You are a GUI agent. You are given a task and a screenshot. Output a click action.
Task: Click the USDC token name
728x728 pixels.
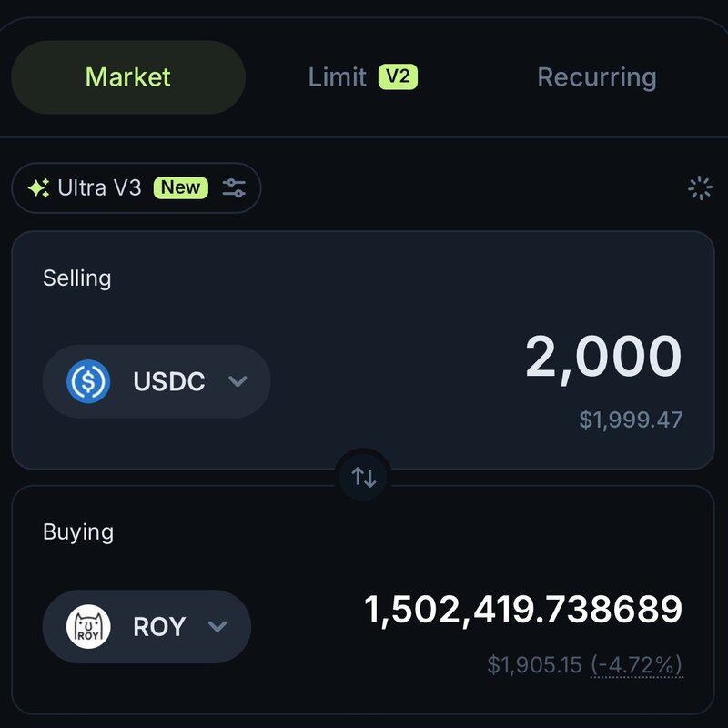click(169, 381)
